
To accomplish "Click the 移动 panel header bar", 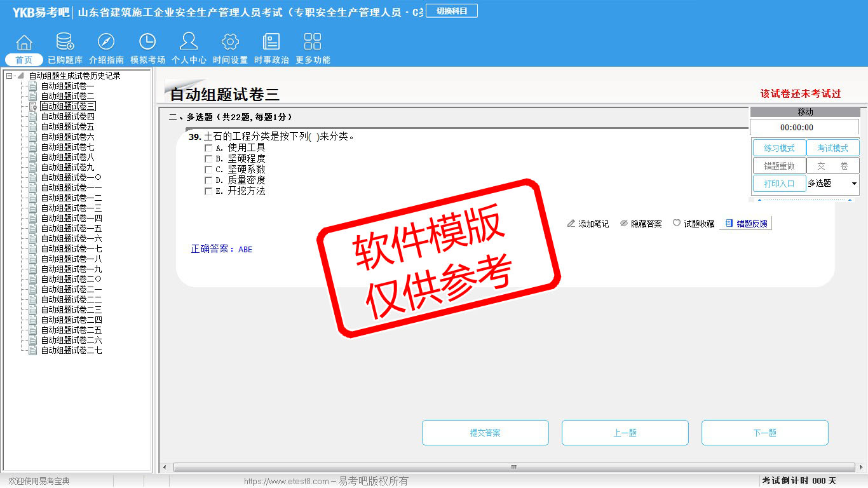I will pyautogui.click(x=804, y=112).
